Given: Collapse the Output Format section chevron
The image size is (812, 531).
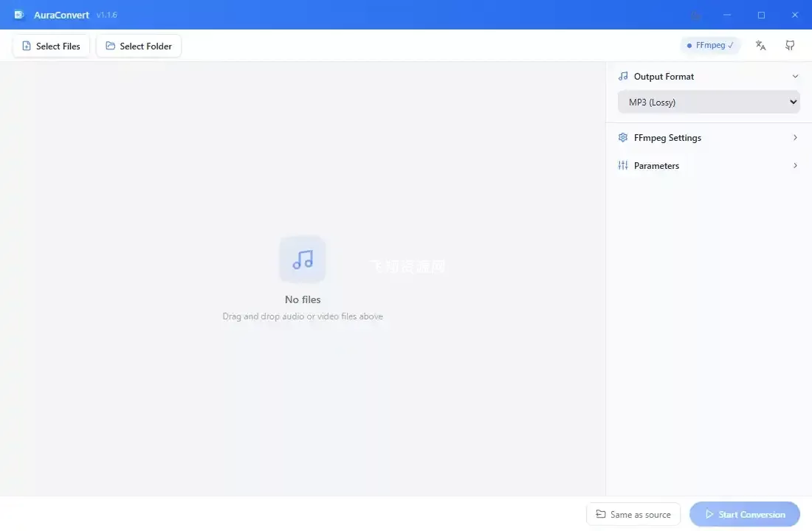Looking at the screenshot, I should [795, 77].
